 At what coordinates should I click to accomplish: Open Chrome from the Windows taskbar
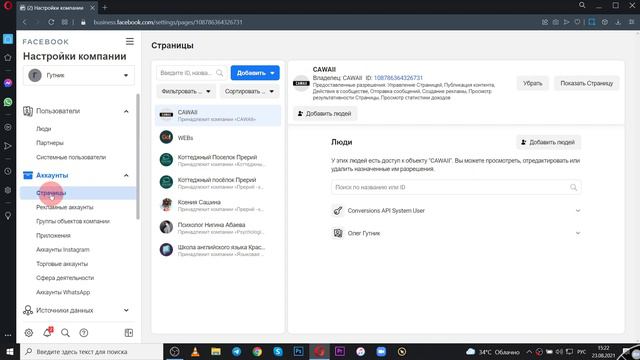pyautogui.click(x=257, y=351)
